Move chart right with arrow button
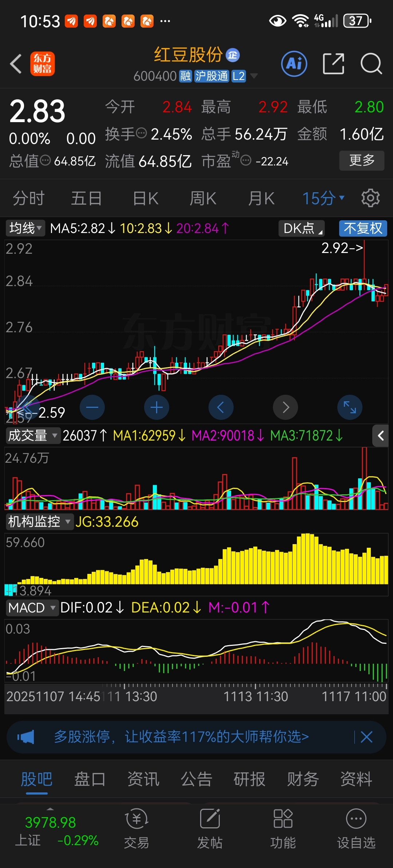The image size is (393, 868). click(x=285, y=407)
